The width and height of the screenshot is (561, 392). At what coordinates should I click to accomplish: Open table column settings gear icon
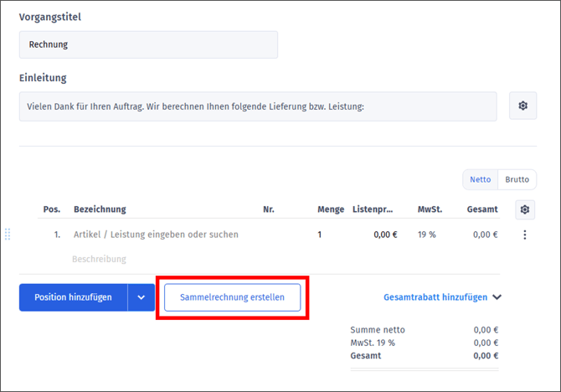coord(525,209)
